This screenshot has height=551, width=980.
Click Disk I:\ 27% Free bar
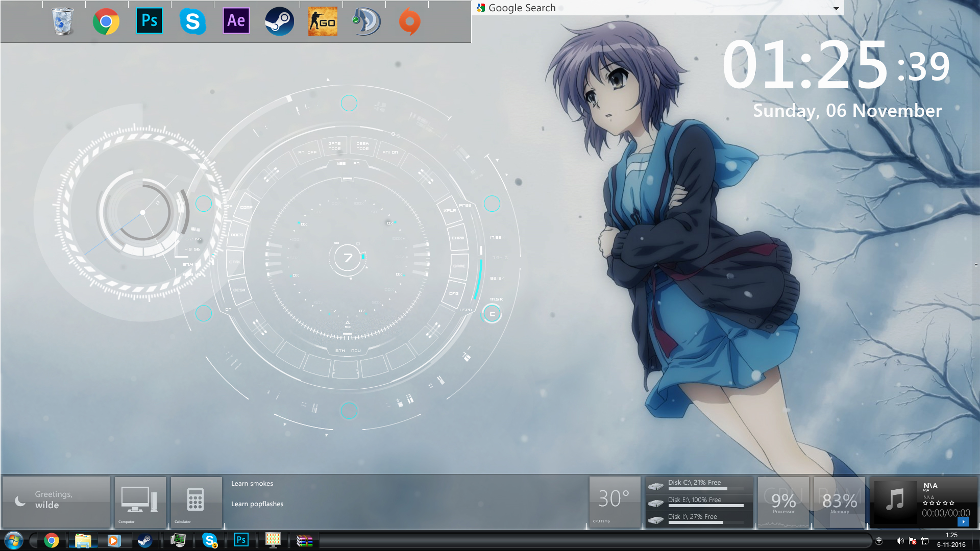pyautogui.click(x=699, y=519)
